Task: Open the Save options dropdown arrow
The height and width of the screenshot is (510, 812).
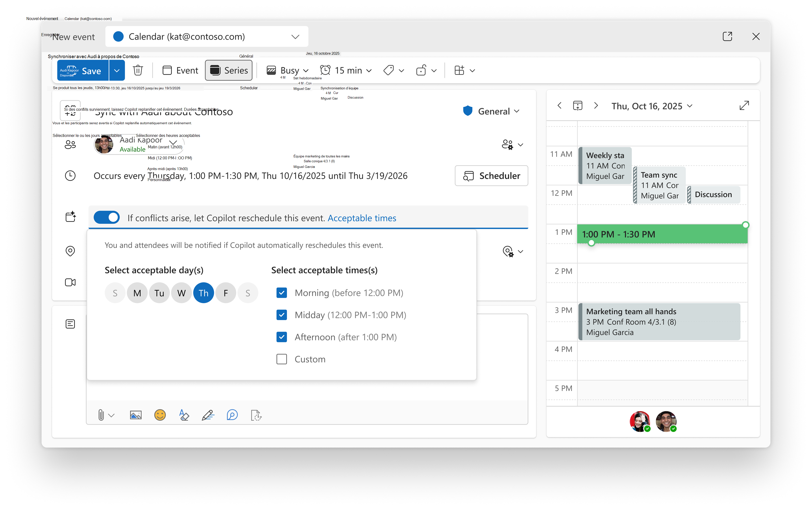Action: point(117,71)
